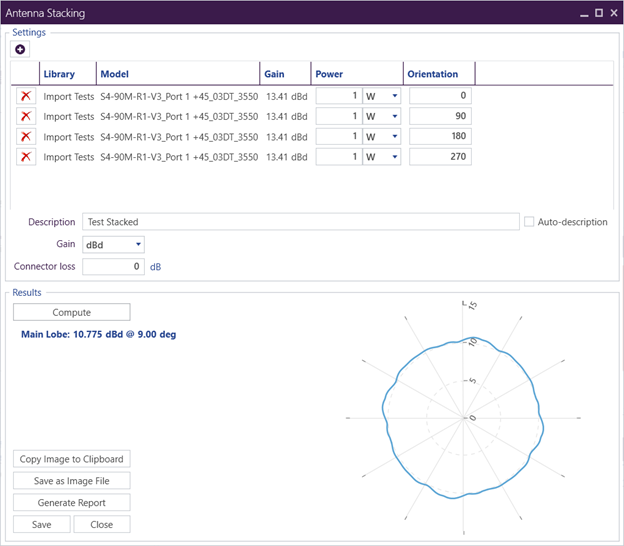This screenshot has height=546, width=624.
Task: Click Save as Image File
Action: (x=72, y=481)
